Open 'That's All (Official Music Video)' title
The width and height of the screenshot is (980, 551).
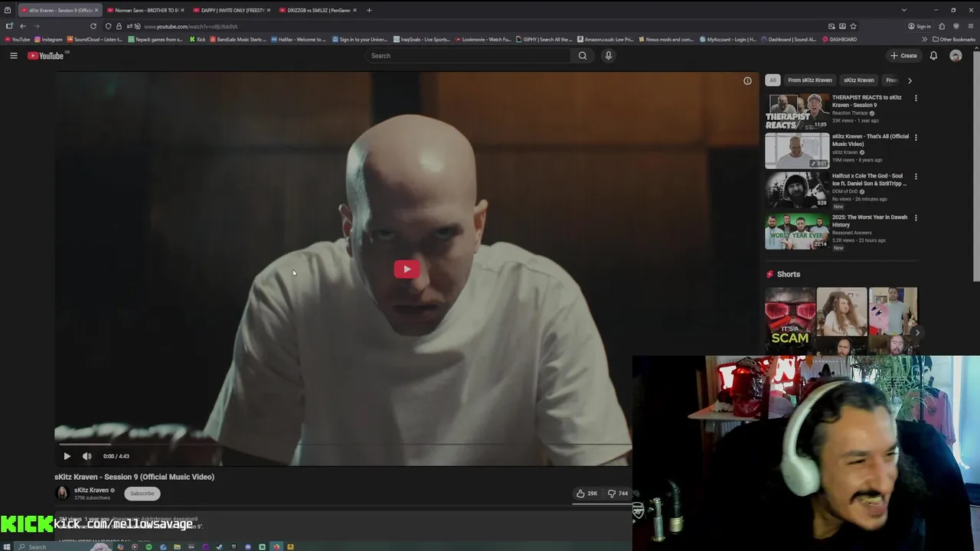[871, 140]
